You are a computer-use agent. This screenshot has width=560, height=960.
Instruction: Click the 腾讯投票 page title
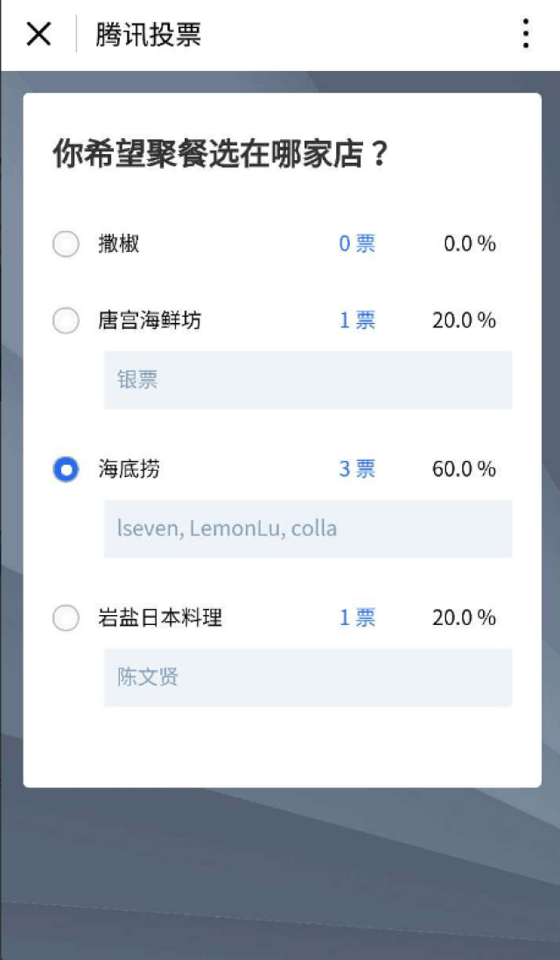pyautogui.click(x=148, y=34)
